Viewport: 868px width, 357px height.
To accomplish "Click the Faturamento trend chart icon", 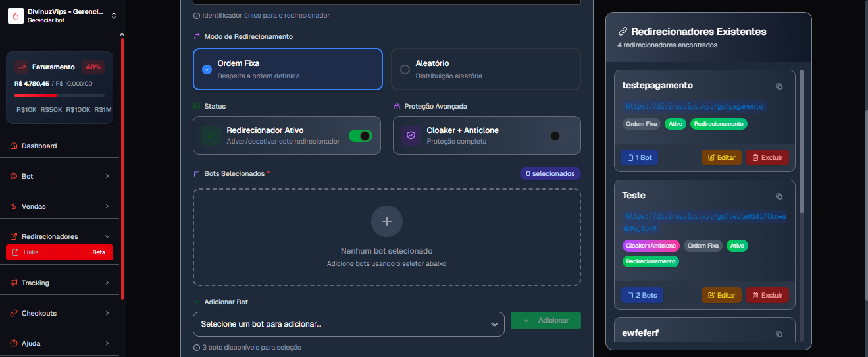I will pos(22,67).
